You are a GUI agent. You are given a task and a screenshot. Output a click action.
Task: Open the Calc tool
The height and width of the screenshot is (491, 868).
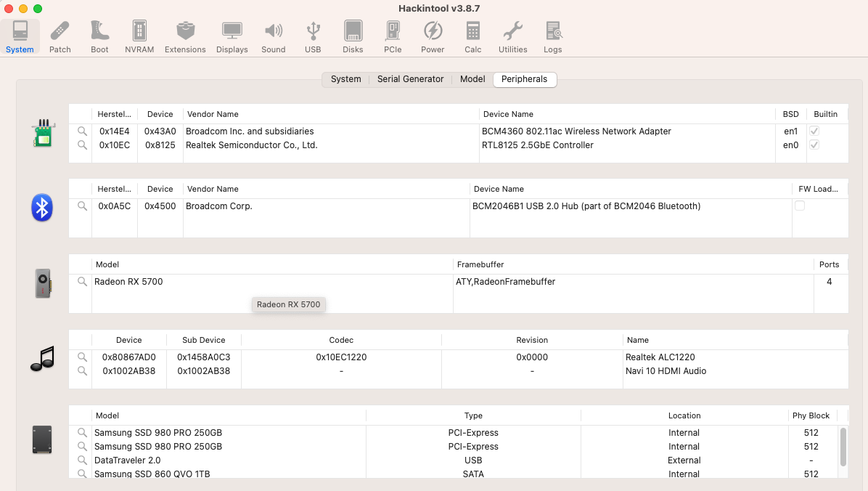coord(472,36)
